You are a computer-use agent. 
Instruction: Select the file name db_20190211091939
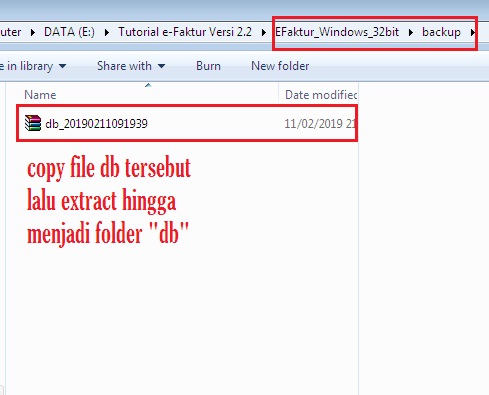(x=96, y=124)
